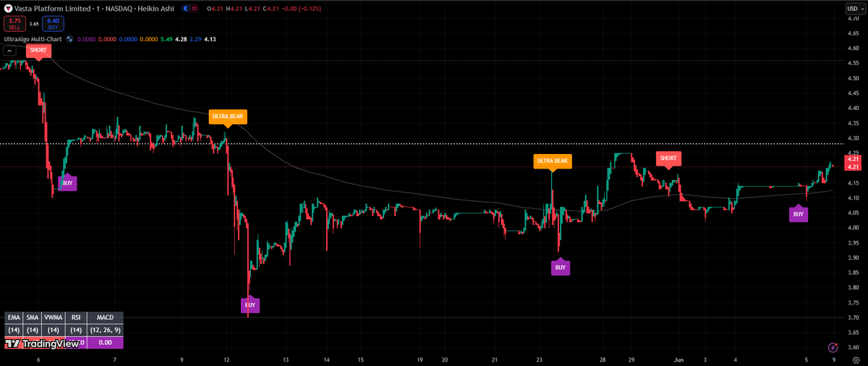Click the 2.75 SELL button

click(x=14, y=24)
